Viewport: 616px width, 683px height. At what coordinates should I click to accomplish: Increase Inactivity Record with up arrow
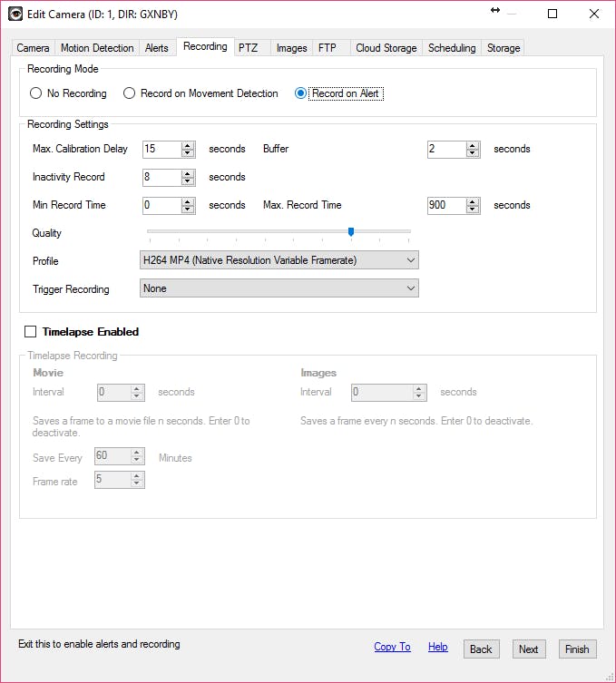point(188,174)
